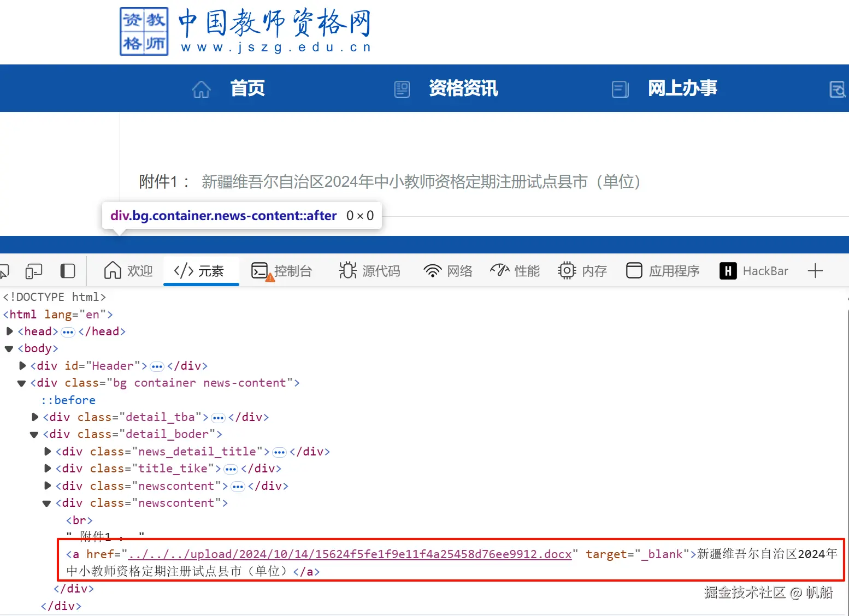This screenshot has width=849, height=616.
Task: Expand the head element
Action: click(x=9, y=331)
